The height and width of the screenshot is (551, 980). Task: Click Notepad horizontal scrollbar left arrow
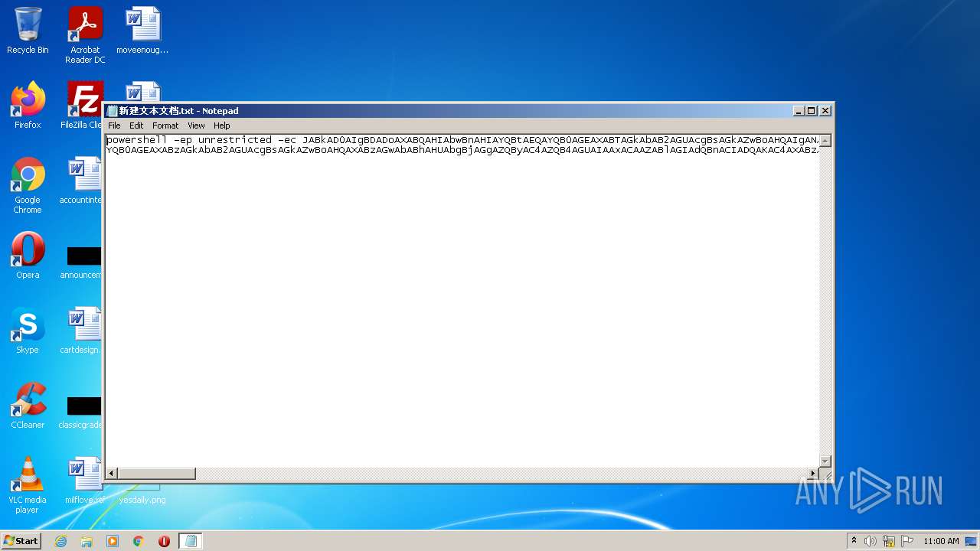point(112,474)
